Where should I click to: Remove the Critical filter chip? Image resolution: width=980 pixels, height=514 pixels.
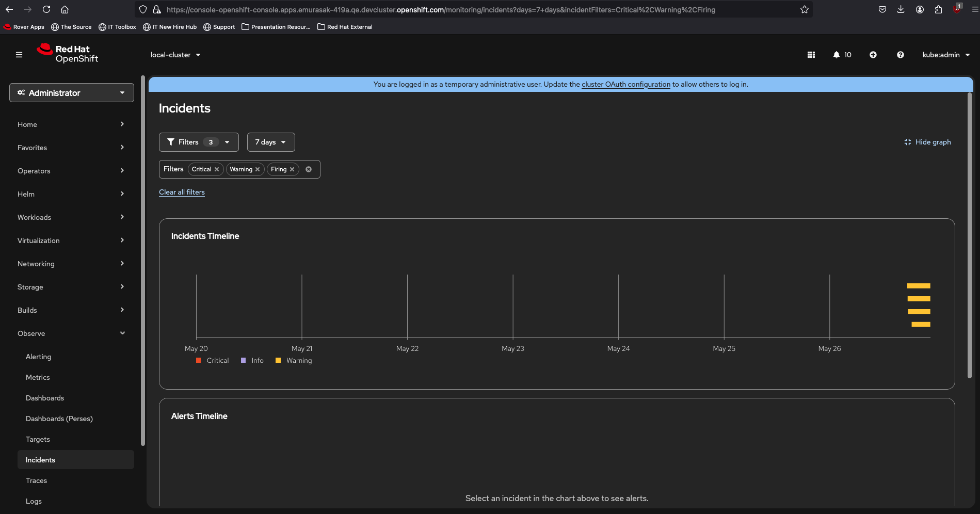[217, 169]
